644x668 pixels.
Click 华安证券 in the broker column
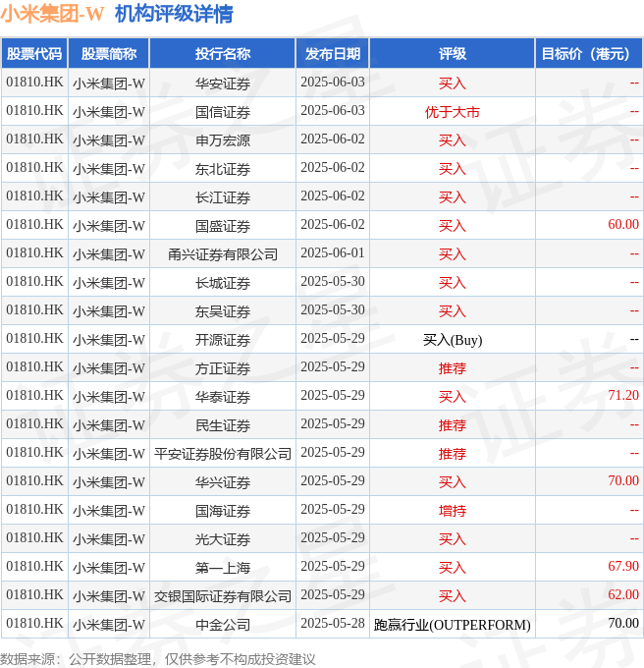point(223,83)
